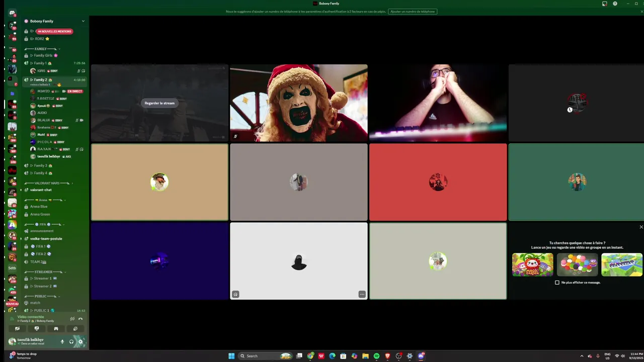Open the match channel
The width and height of the screenshot is (644, 362).
pyautogui.click(x=54, y=303)
